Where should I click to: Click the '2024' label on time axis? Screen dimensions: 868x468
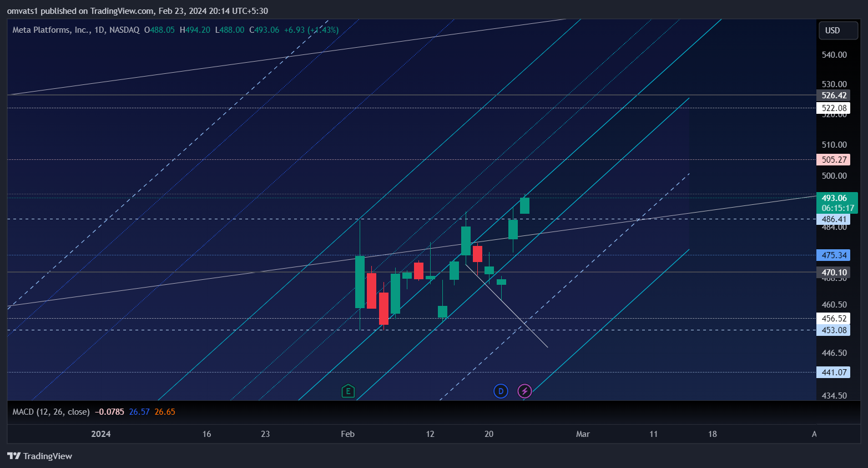pyautogui.click(x=101, y=434)
